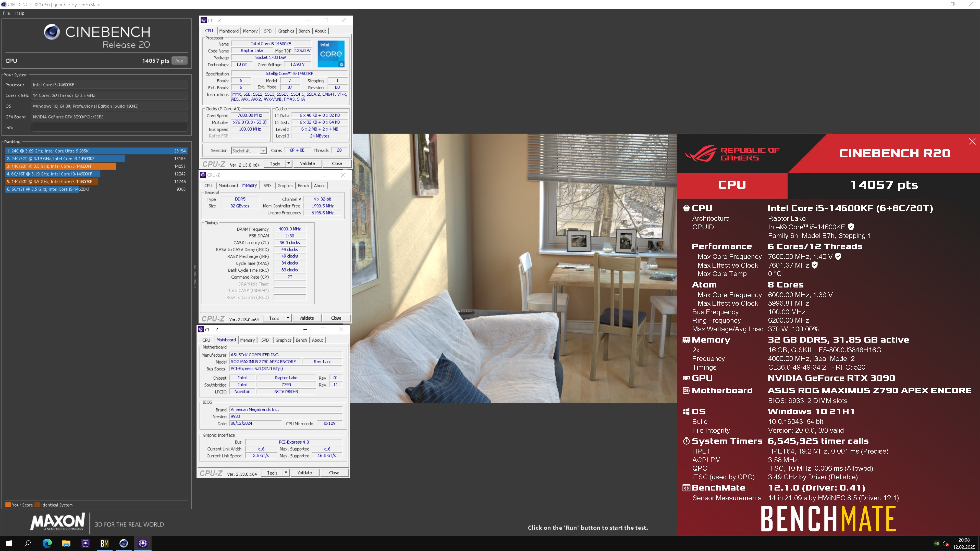
Task: Expand Tools dropdown arrow in top CPU-Z window
Action: [x=289, y=164]
